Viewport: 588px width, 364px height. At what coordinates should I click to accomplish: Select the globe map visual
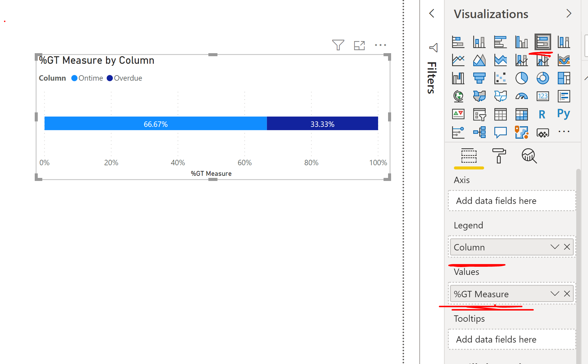(x=458, y=96)
